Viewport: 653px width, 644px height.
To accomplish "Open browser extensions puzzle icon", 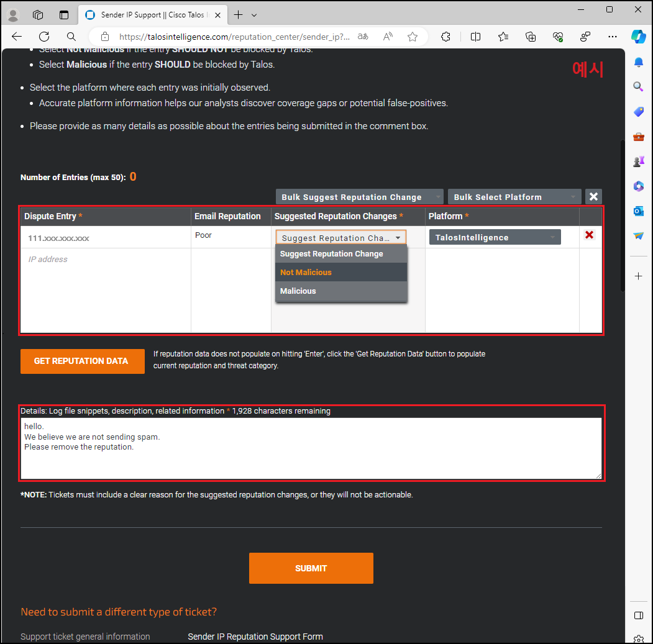I will coord(445,37).
